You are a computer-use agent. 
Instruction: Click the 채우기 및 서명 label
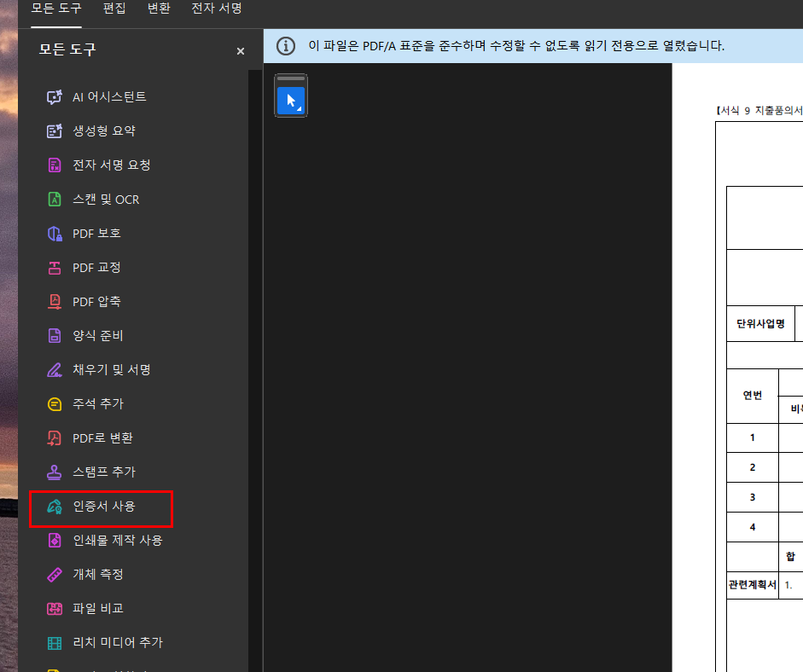(112, 369)
